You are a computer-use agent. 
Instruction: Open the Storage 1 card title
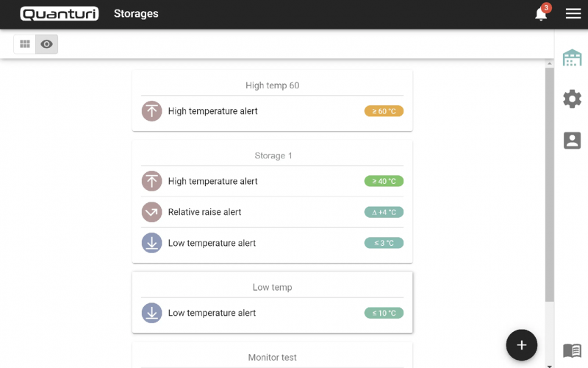[x=272, y=156]
